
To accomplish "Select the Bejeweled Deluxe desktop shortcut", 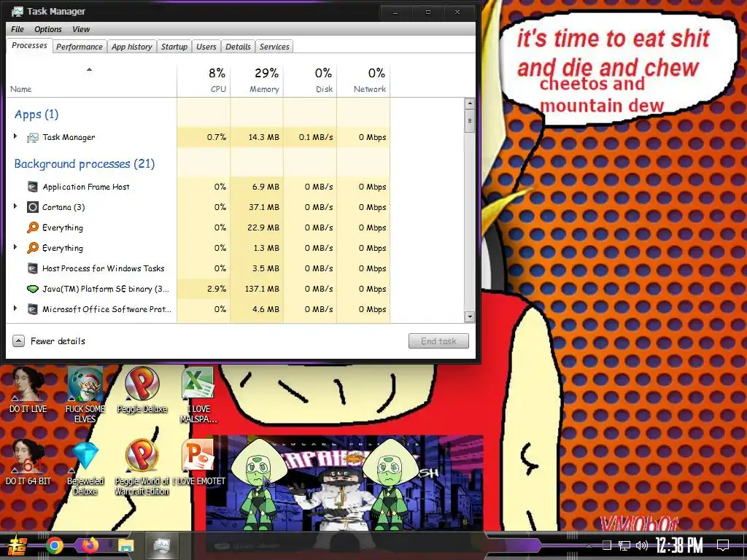I will coord(85,467).
